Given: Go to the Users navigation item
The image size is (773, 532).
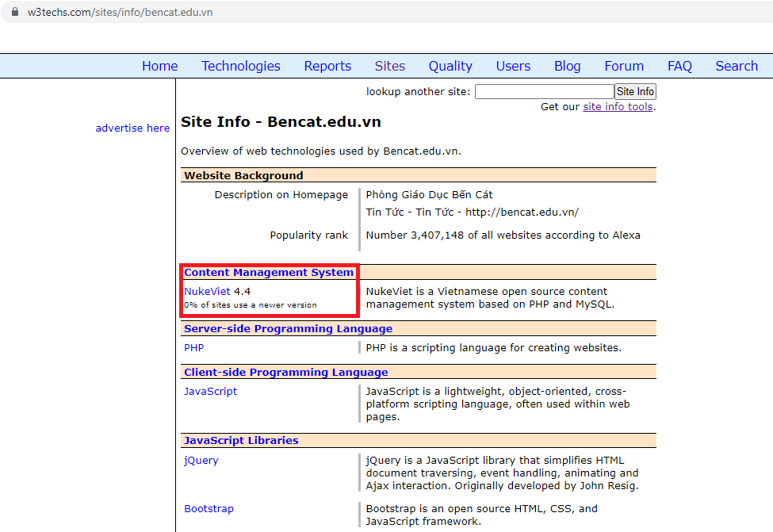Looking at the screenshot, I should 513,66.
